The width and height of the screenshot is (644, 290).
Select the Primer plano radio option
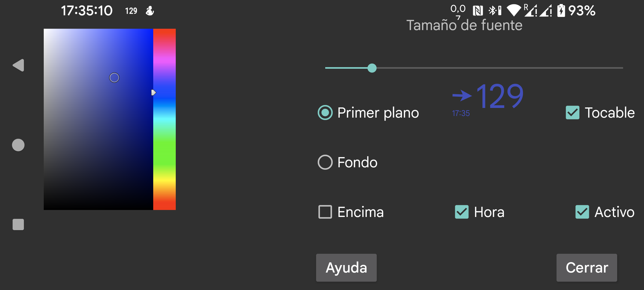point(325,113)
